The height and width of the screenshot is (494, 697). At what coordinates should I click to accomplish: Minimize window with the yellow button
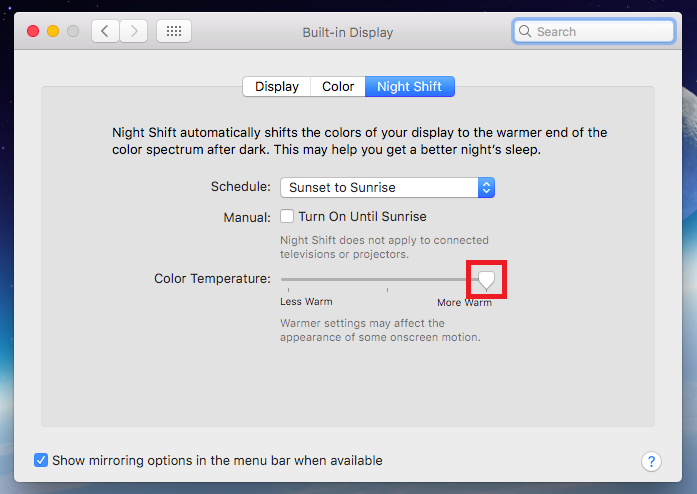[53, 31]
